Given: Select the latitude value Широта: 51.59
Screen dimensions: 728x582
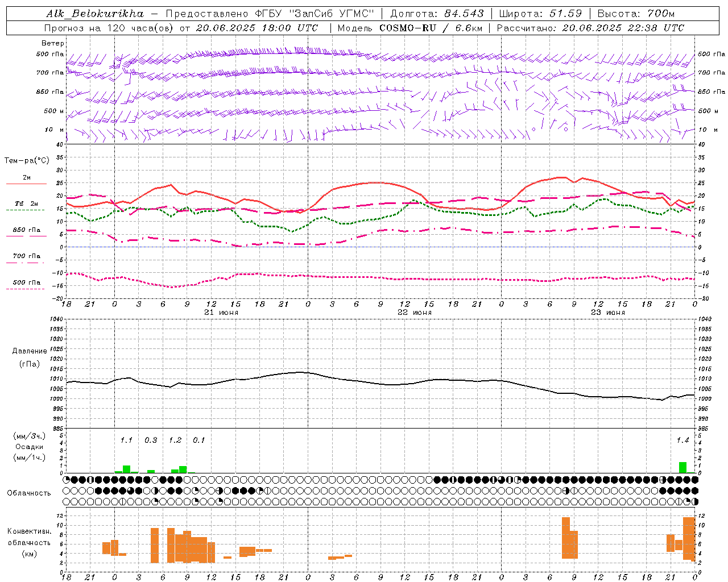Looking at the screenshot, I should point(540,14).
